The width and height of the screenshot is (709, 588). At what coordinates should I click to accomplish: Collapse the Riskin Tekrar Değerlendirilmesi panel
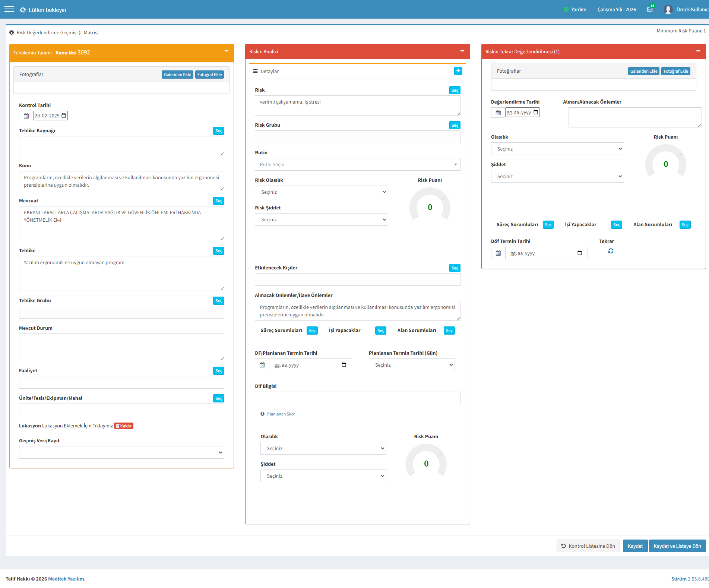[698, 51]
